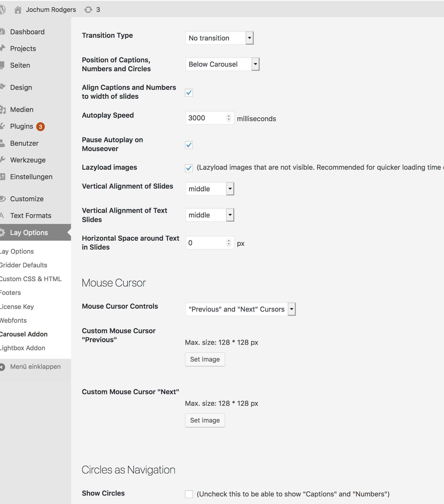Click the Horizontal Space px input field
Viewport: 444px width, 504px height.
207,243
